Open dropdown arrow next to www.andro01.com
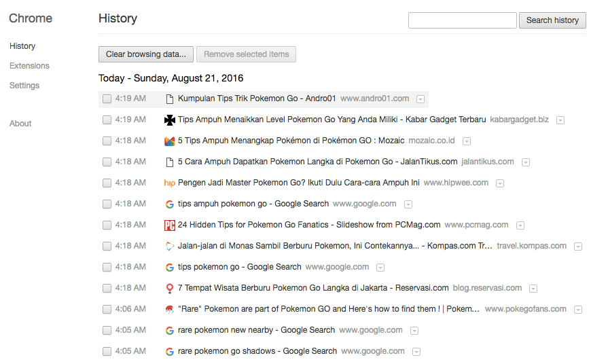 click(421, 99)
